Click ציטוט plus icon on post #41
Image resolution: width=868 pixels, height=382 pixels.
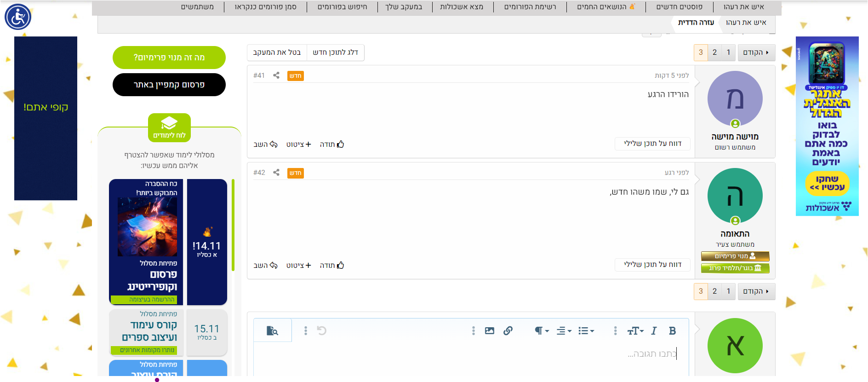tap(299, 145)
